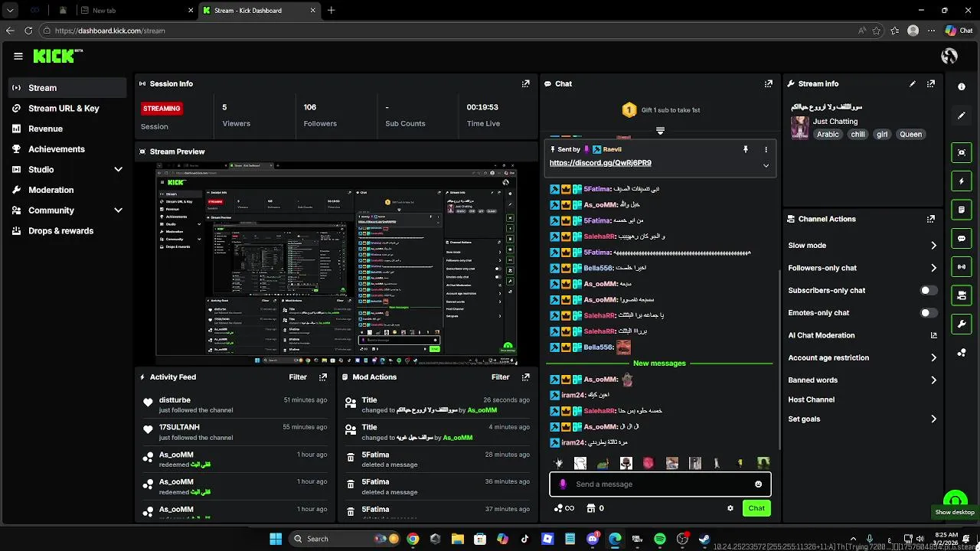Open Windows Start menu
The height and width of the screenshot is (551, 980).
276,539
